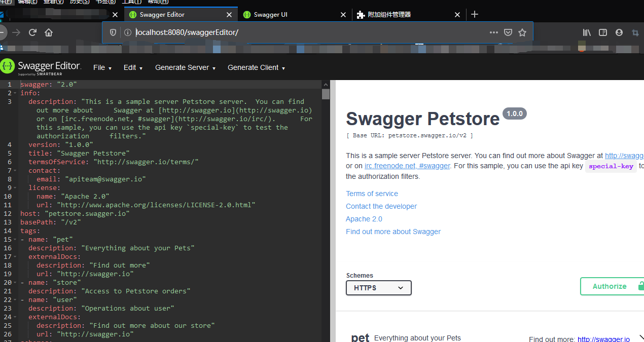The width and height of the screenshot is (644, 342).
Task: Open the Terms of service link
Action: point(372,194)
